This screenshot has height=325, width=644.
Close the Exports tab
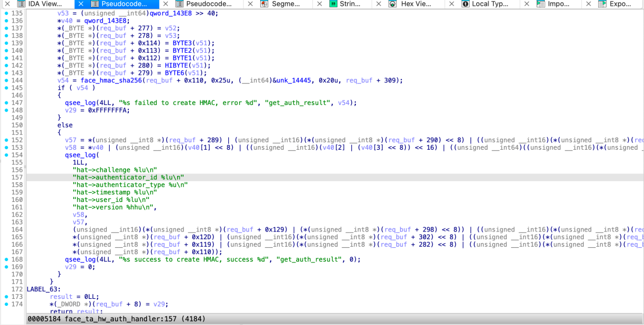pyautogui.click(x=589, y=4)
